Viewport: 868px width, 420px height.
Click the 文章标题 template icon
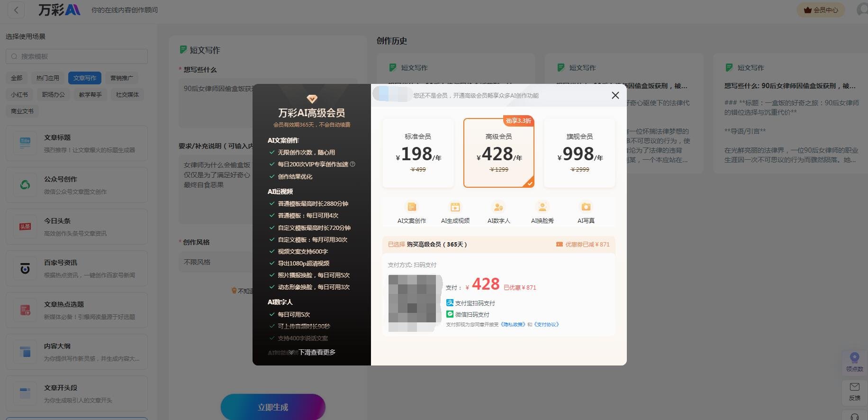25,143
